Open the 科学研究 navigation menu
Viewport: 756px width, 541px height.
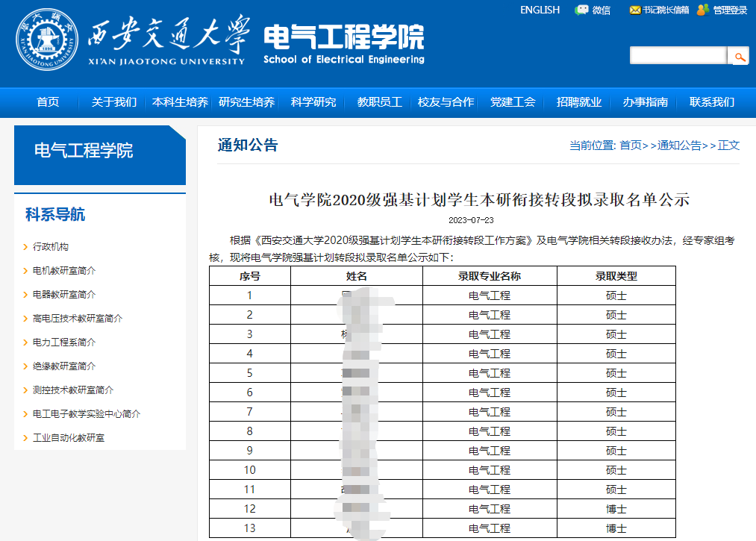coord(313,101)
